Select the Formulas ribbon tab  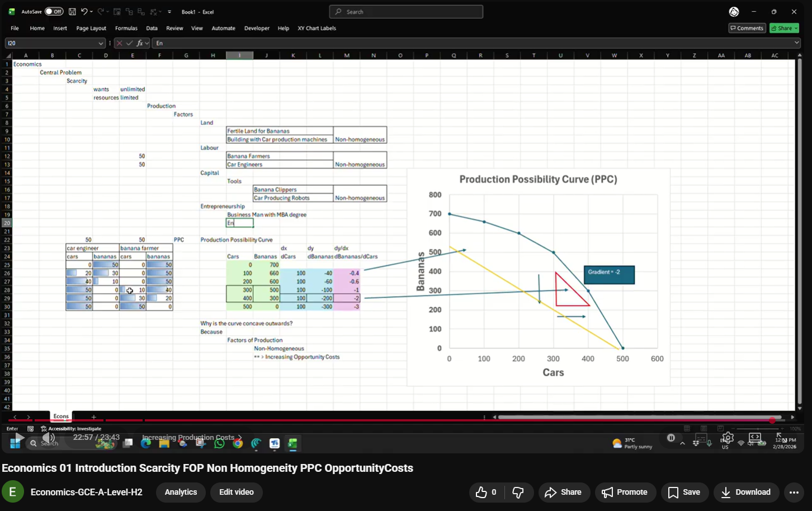point(126,28)
